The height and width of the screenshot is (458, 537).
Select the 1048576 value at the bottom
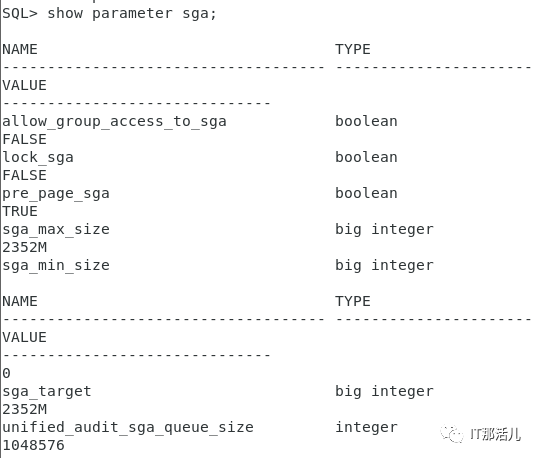[x=33, y=445]
